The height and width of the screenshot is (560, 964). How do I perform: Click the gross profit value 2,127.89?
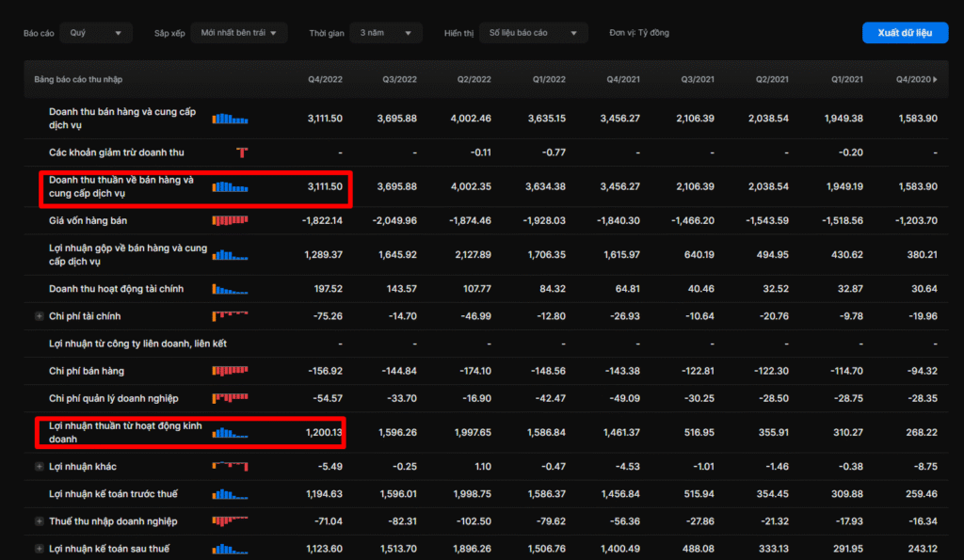(473, 254)
